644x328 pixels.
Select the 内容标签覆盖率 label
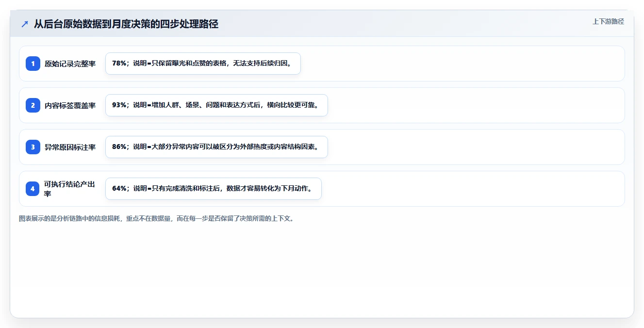pyautogui.click(x=70, y=105)
